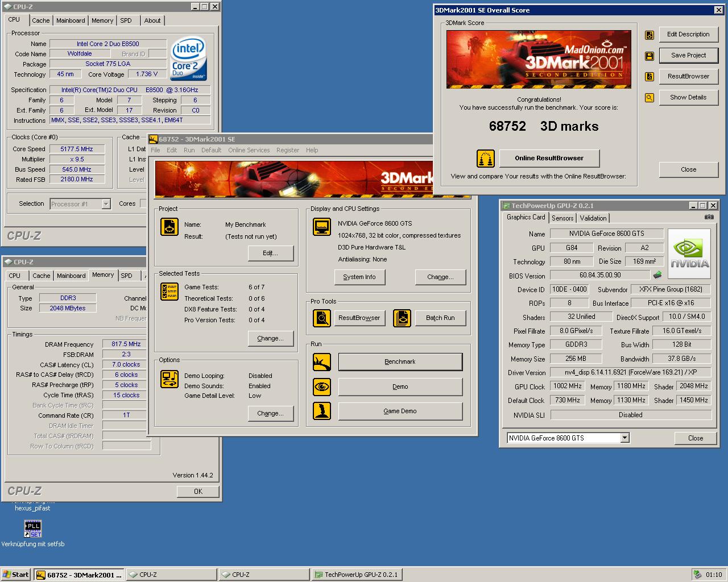Open the Help menu in 3DMark2001 SE
Image resolution: width=728 pixels, height=582 pixels.
[x=312, y=150]
